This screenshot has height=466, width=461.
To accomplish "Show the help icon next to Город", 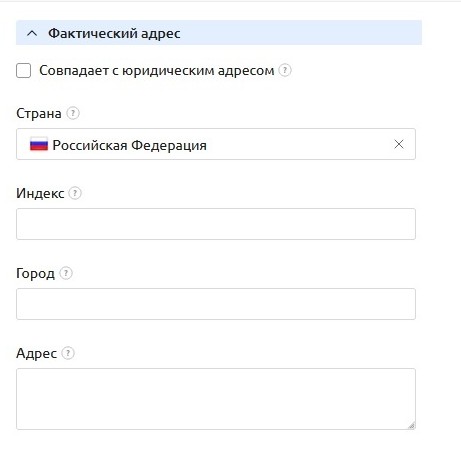I will click(x=66, y=273).
